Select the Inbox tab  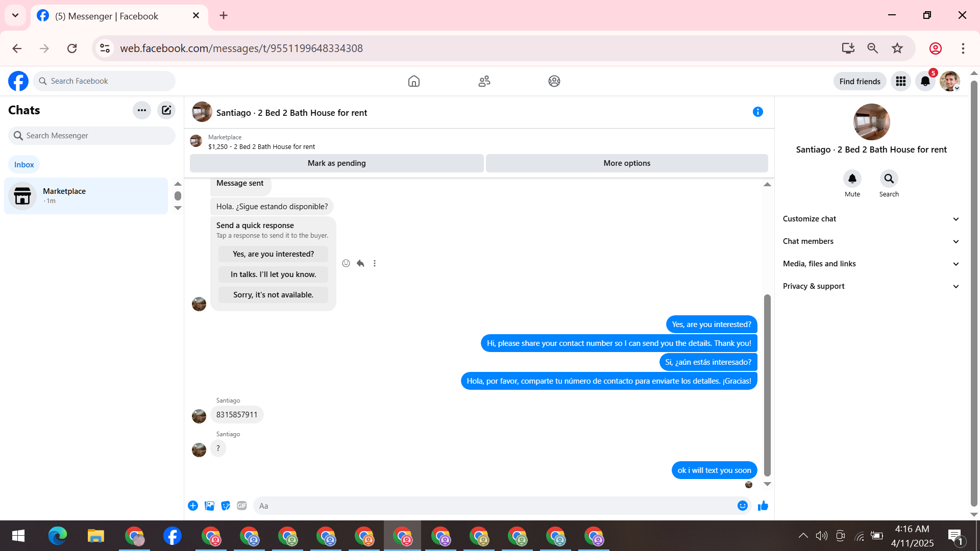[x=24, y=164]
